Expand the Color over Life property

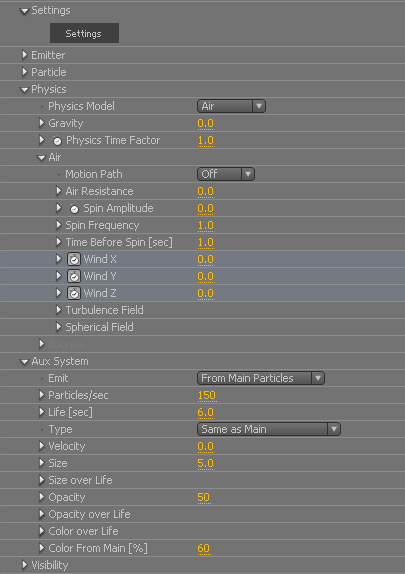pos(42,531)
